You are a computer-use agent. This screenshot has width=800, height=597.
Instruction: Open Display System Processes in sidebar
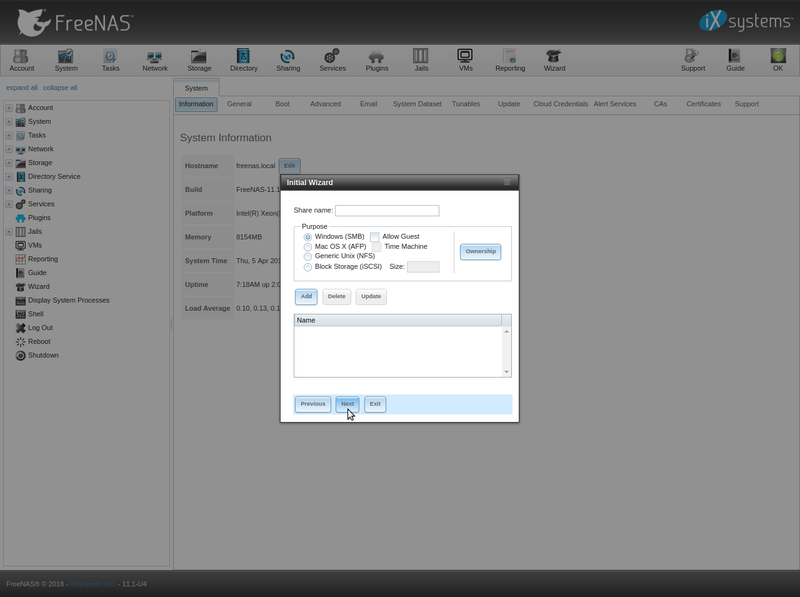[x=68, y=300]
